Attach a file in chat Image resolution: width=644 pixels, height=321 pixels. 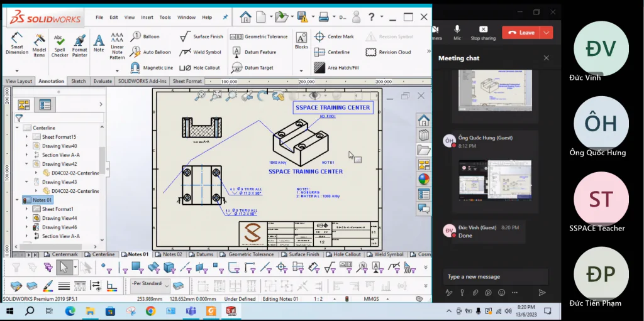pos(475,293)
